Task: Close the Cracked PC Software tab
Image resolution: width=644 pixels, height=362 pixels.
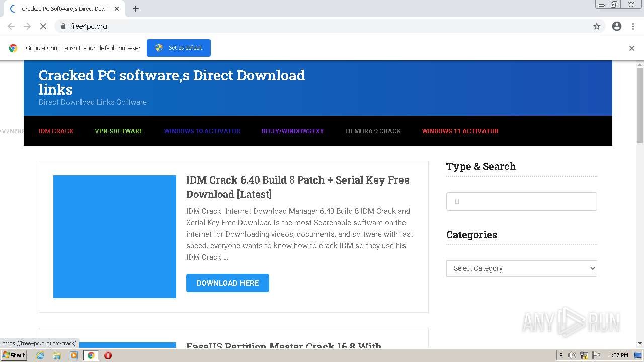Action: coord(117,9)
